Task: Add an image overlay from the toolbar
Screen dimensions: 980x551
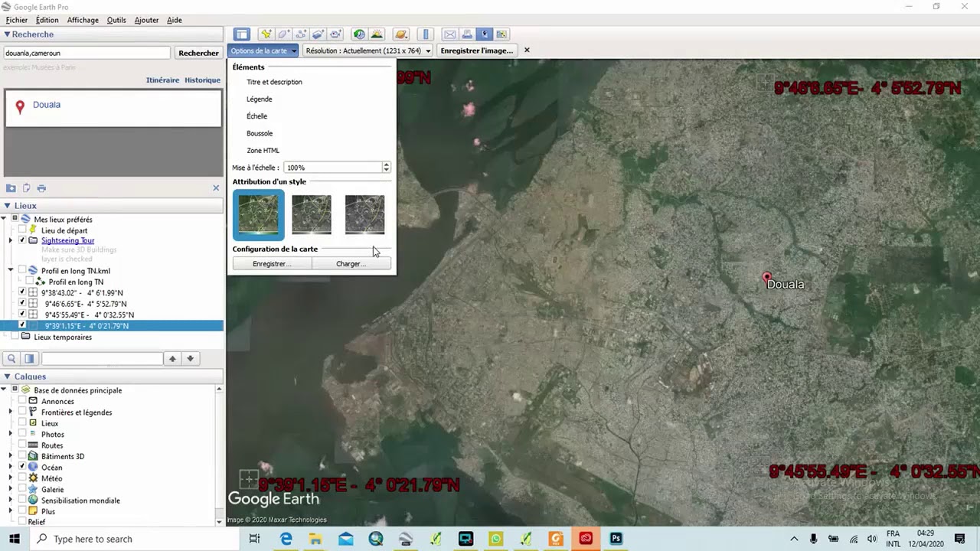Action: [318, 34]
